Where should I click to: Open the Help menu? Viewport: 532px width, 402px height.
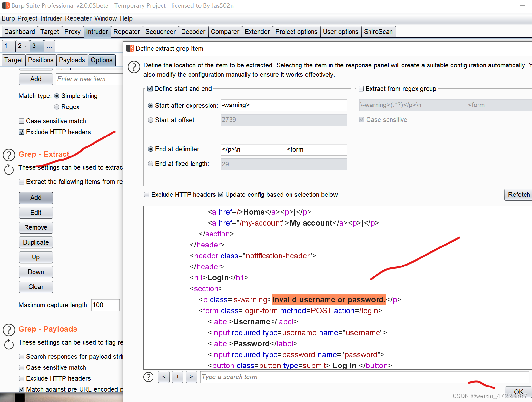126,18
